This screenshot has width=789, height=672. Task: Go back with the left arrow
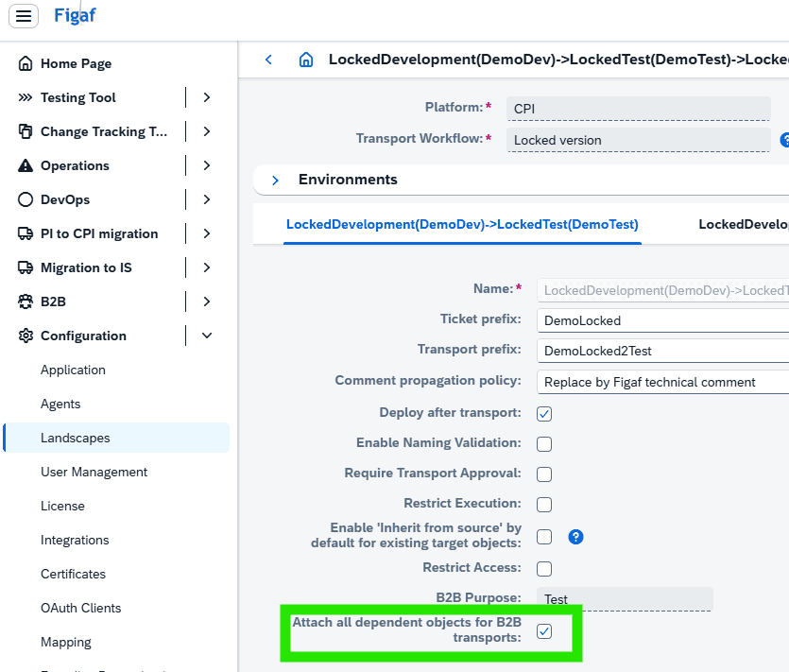click(x=268, y=60)
